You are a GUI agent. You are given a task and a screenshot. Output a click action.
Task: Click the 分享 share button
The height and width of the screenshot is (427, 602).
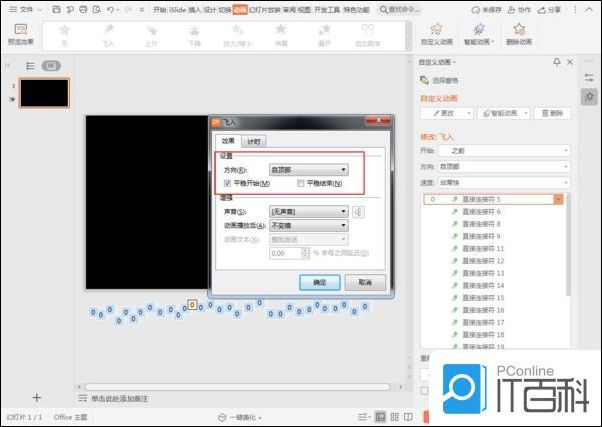(549, 10)
